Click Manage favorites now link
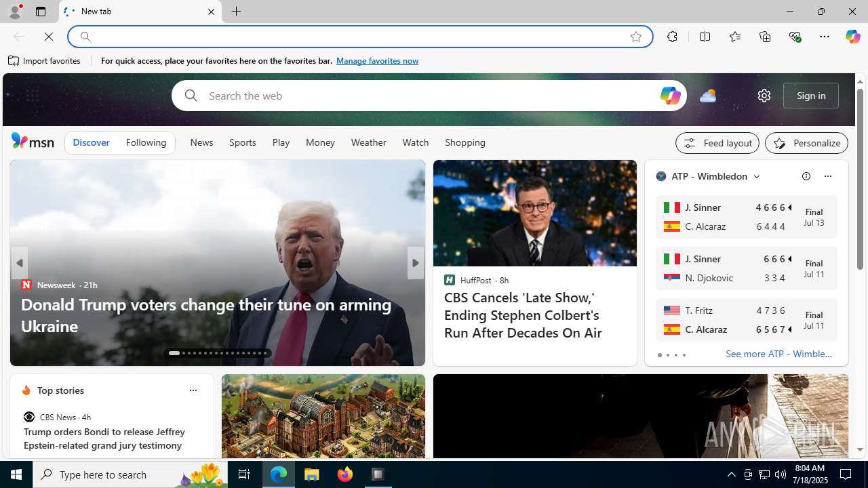 coord(377,61)
